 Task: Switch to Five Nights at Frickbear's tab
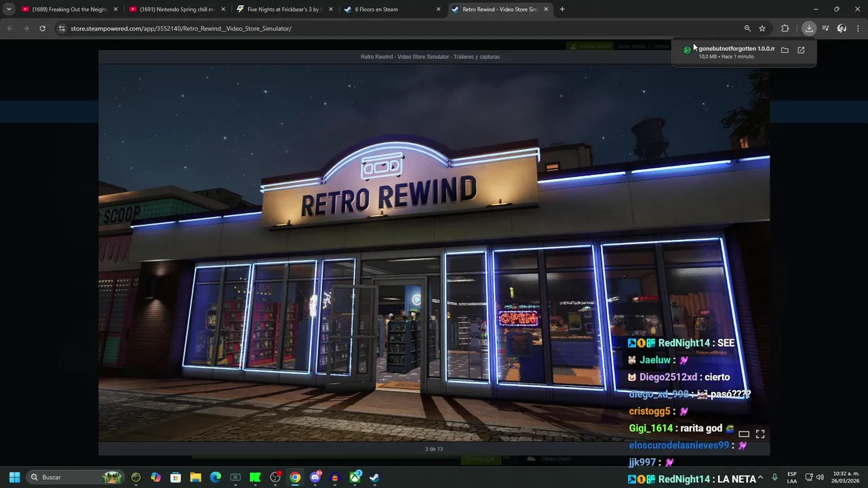pos(285,9)
